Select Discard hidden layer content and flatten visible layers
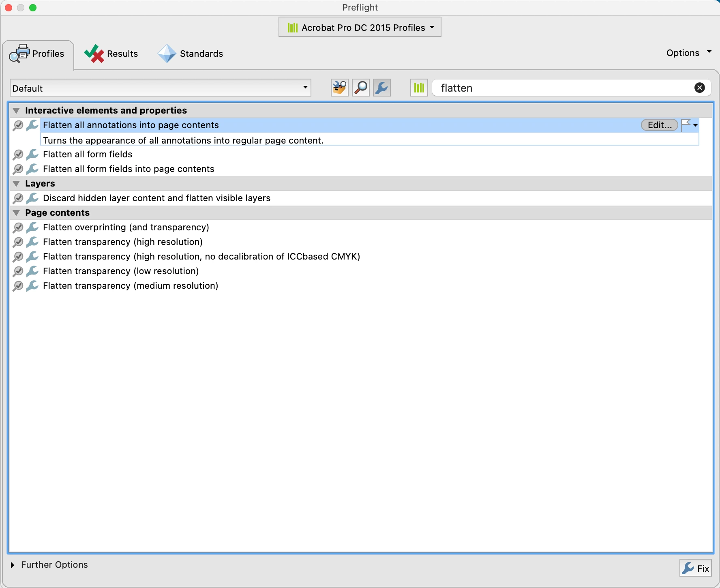 coord(156,198)
